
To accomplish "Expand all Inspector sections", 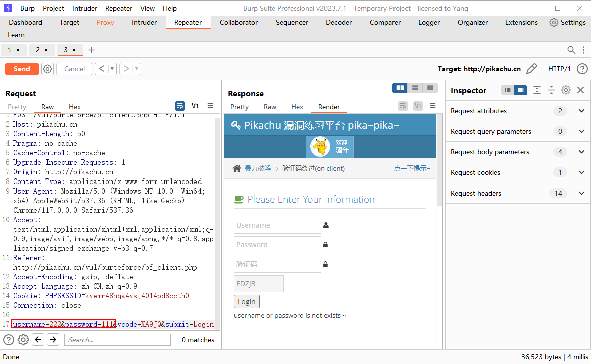I will [537, 90].
